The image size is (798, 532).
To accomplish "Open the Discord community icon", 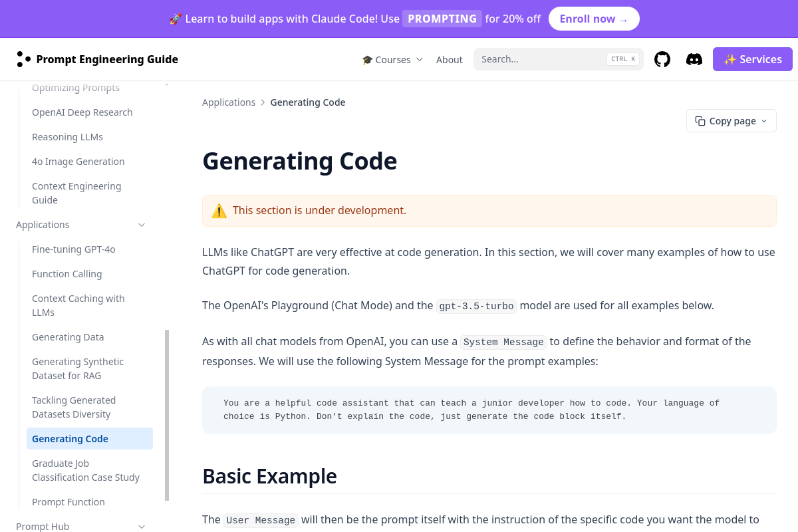I will tap(694, 59).
